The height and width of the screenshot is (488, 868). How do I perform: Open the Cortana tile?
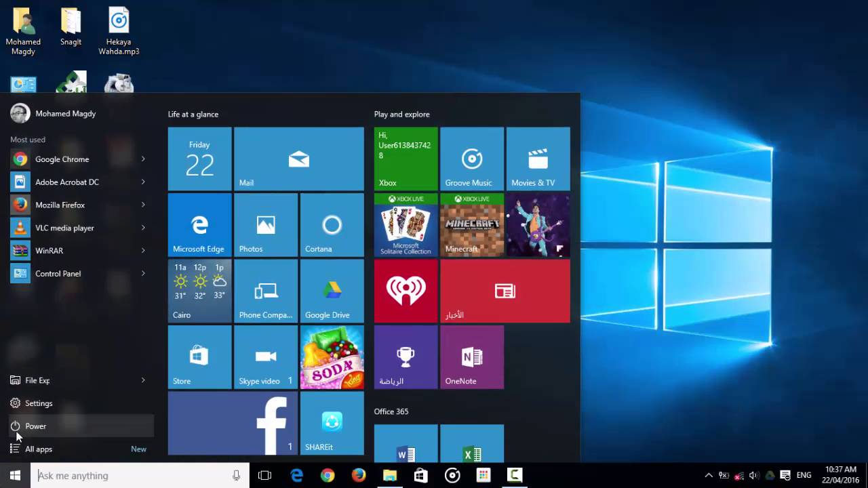[x=332, y=225]
